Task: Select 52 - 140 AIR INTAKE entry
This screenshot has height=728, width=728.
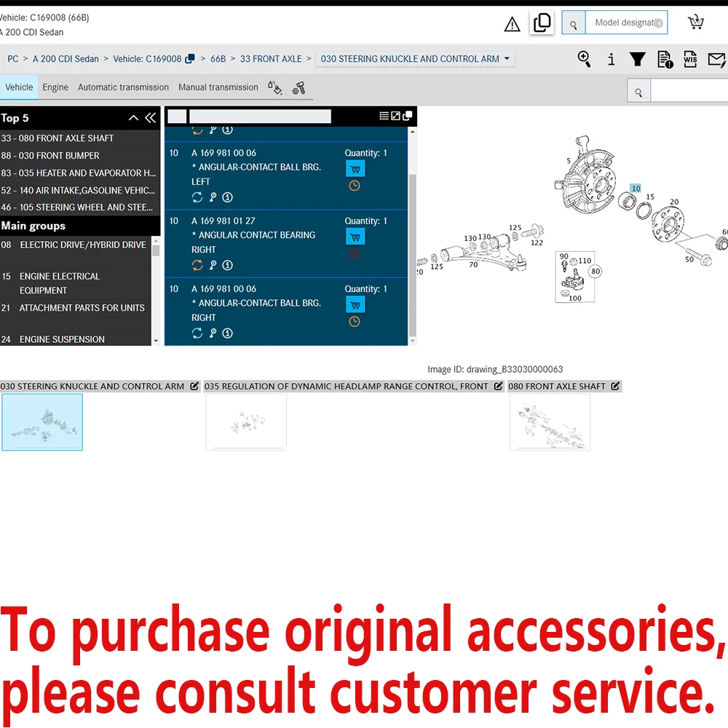Action: pyautogui.click(x=80, y=190)
